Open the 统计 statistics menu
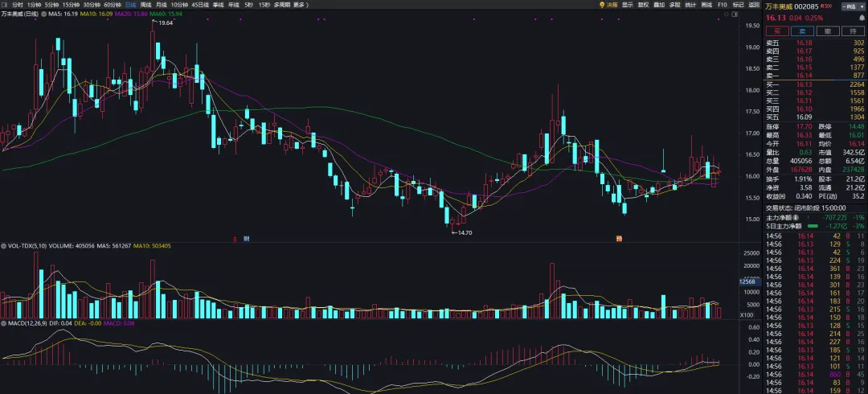 pos(690,5)
